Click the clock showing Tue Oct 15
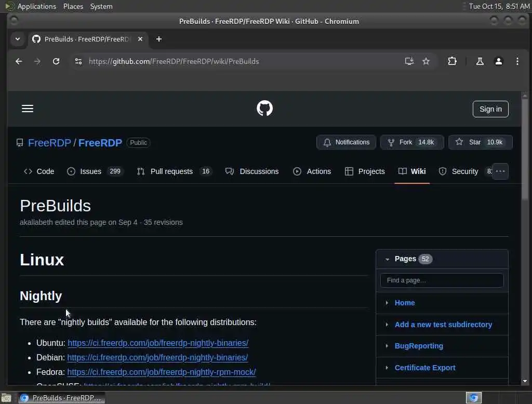Viewport: 532px width, 404px height. pos(499,6)
